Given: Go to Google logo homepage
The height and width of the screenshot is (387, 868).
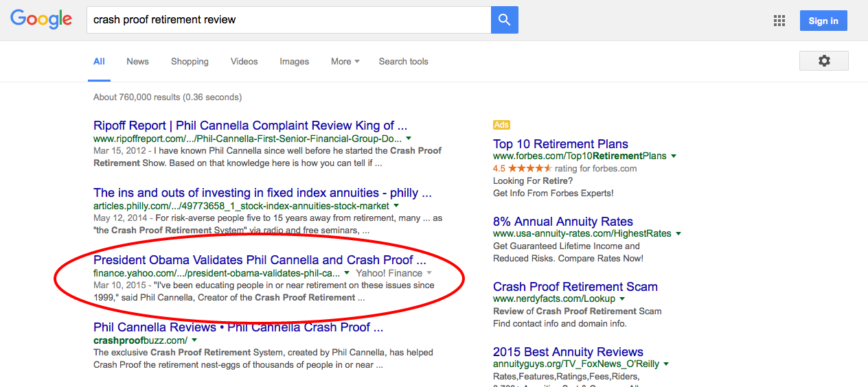Looking at the screenshot, I should point(41,20).
